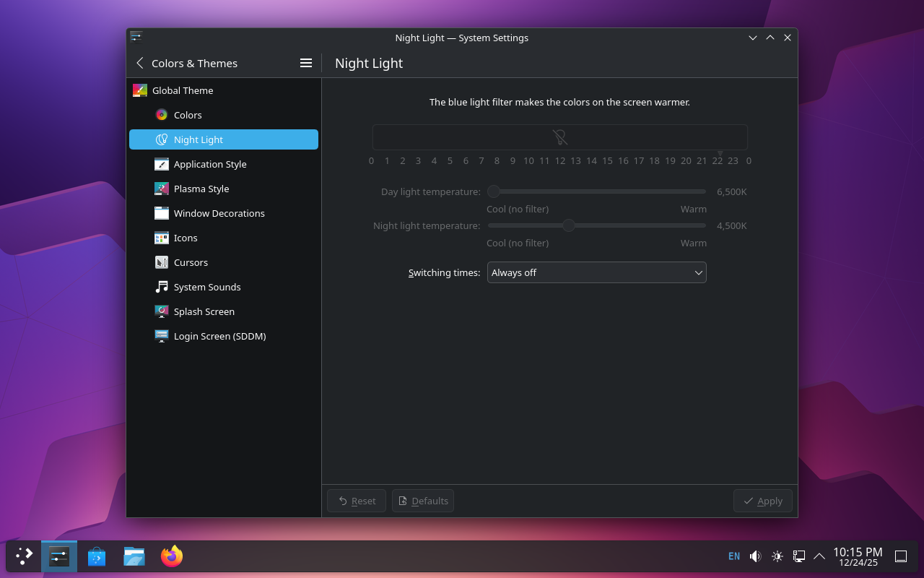Image resolution: width=924 pixels, height=578 pixels.
Task: Open Splash Screen settings
Action: point(204,311)
